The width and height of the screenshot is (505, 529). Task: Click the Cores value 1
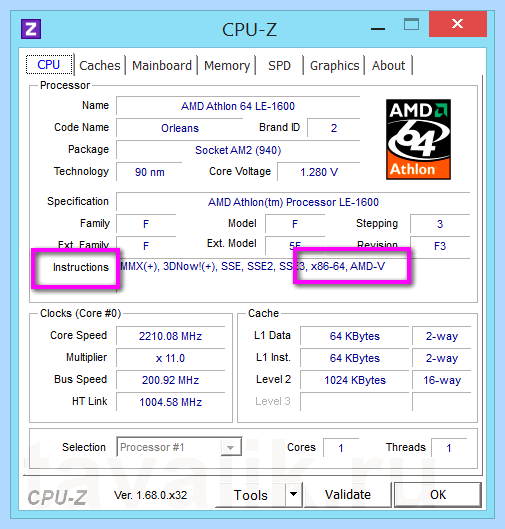pyautogui.click(x=341, y=448)
